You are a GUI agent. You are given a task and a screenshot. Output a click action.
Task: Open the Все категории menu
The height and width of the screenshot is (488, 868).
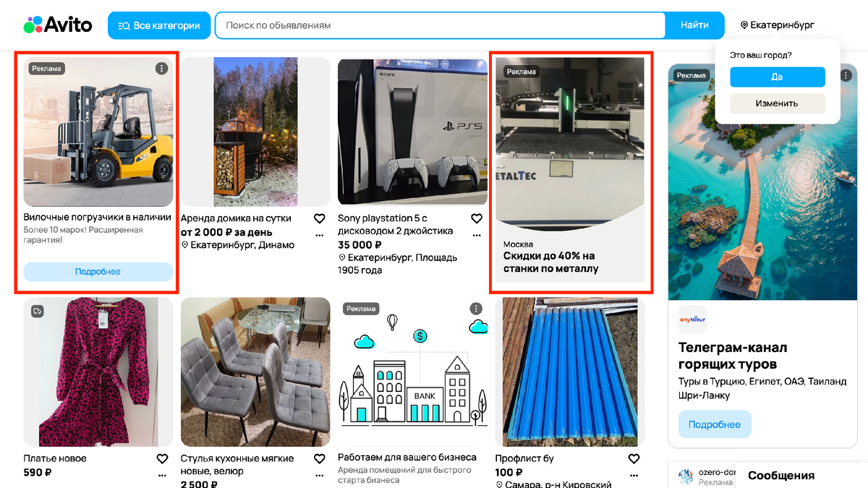(x=159, y=25)
